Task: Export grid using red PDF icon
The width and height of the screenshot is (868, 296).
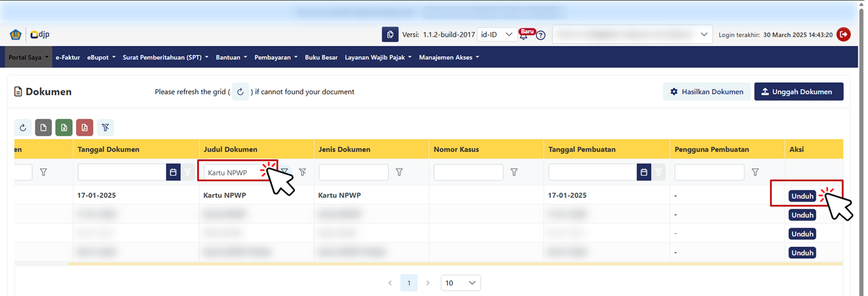Action: point(85,127)
